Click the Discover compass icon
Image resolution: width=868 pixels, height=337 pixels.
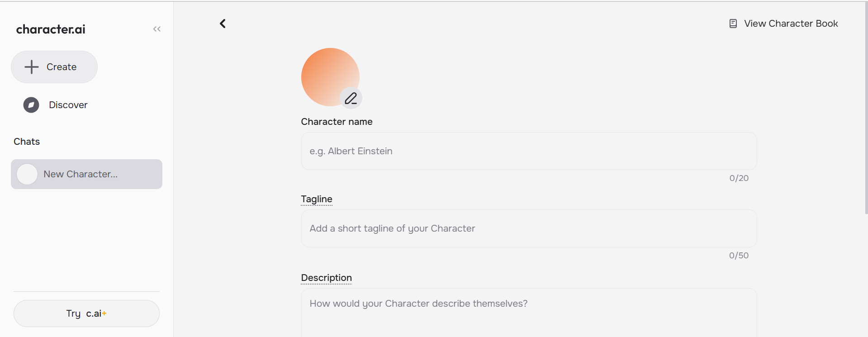tap(31, 105)
